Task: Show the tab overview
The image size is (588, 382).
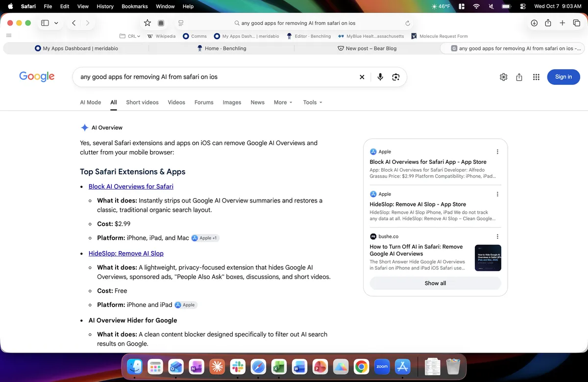Action: [x=577, y=23]
